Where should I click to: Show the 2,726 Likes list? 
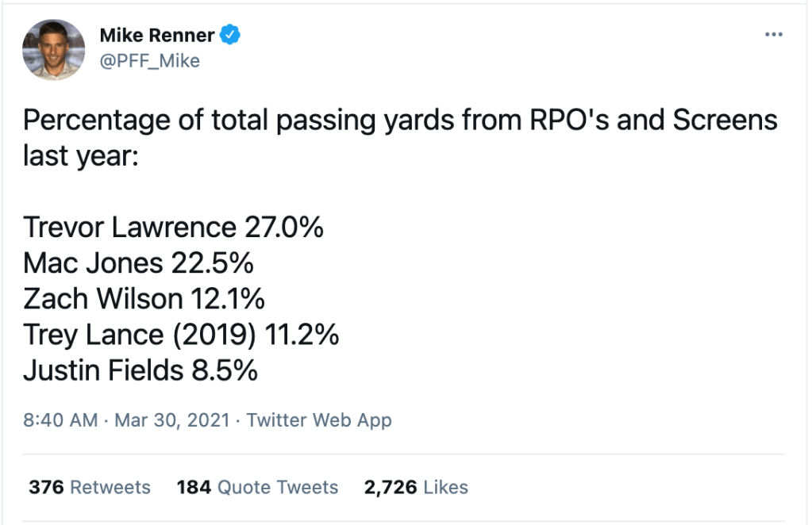point(415,487)
